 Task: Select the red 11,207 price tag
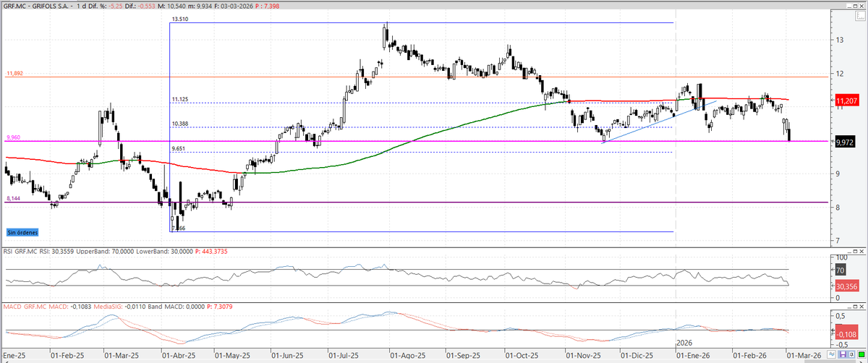[x=847, y=101]
